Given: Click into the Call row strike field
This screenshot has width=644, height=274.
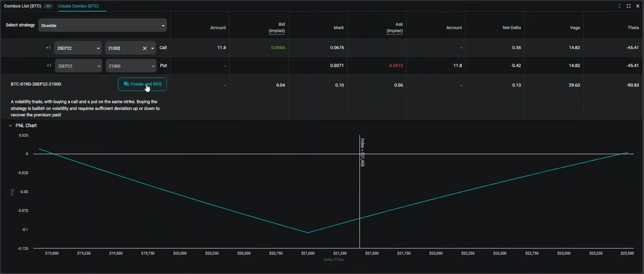Looking at the screenshot, I should (123, 48).
